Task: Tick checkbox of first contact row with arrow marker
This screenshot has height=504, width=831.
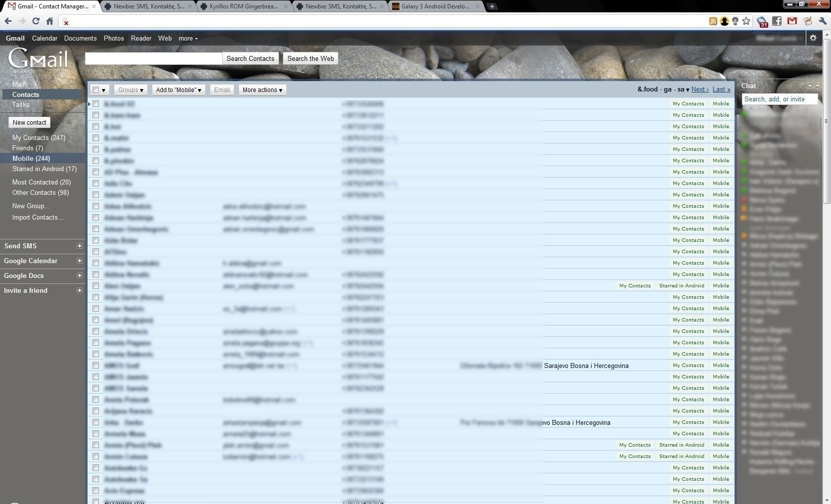Action: [x=95, y=104]
